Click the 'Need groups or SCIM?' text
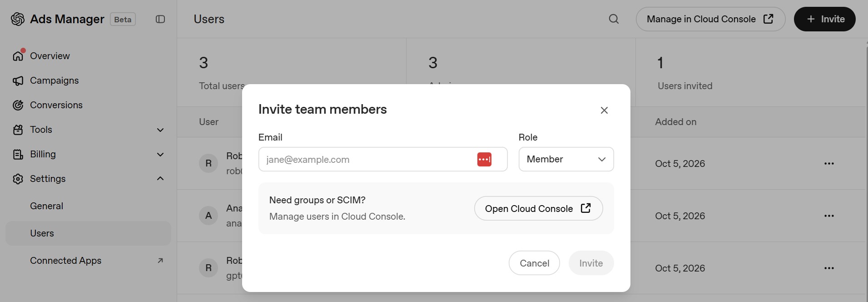The height and width of the screenshot is (302, 868). (317, 200)
